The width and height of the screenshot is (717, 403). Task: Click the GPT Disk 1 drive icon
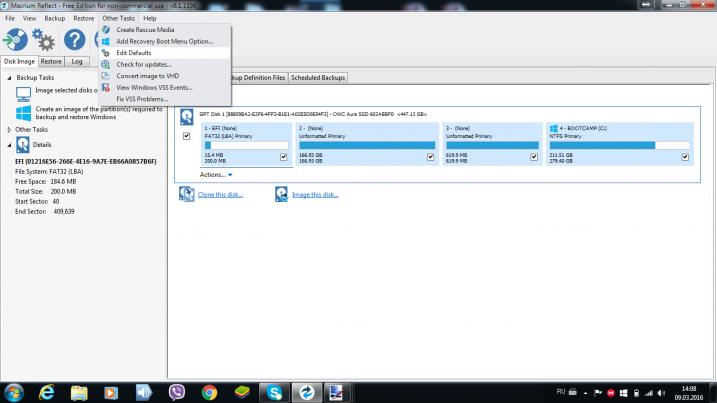[x=187, y=117]
